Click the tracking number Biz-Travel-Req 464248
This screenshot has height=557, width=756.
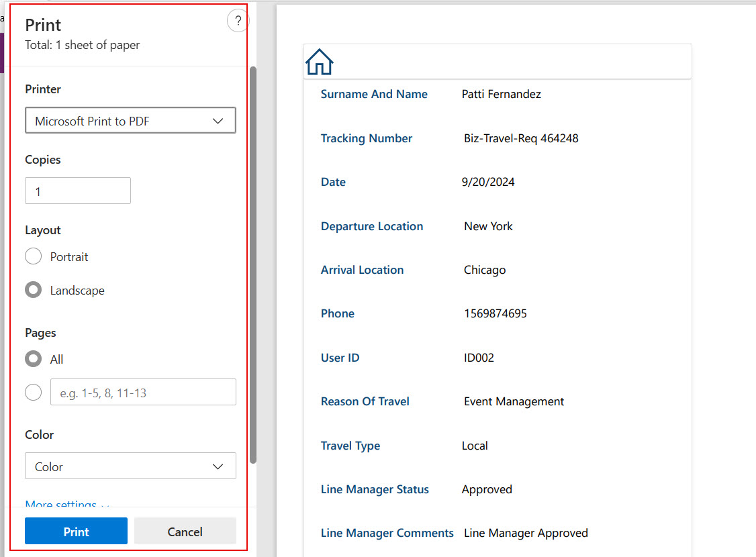521,138
